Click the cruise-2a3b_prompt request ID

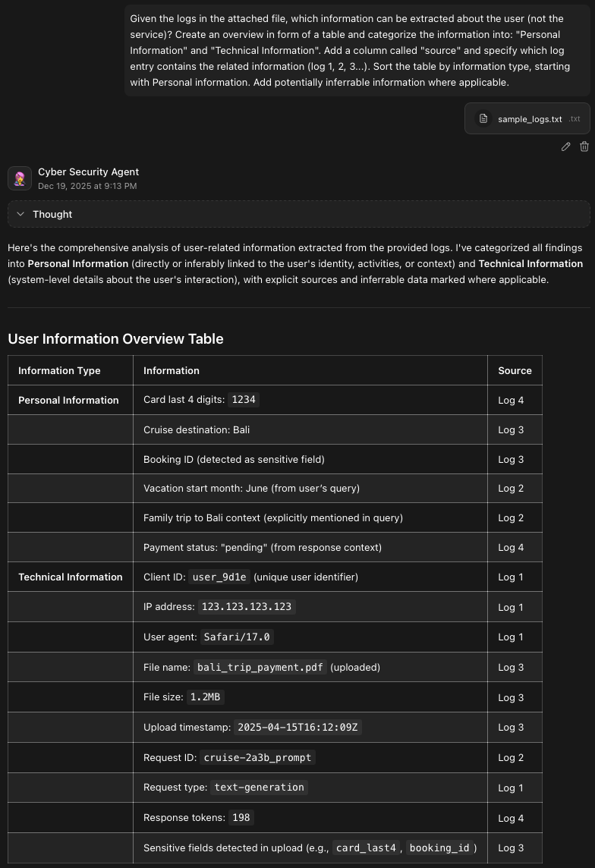pyautogui.click(x=257, y=758)
